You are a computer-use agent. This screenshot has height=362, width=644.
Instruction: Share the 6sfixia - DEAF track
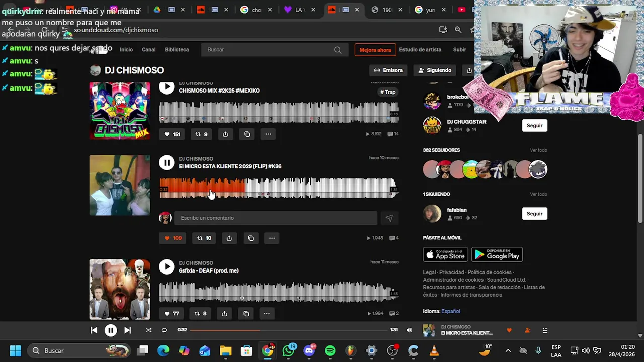(224, 314)
